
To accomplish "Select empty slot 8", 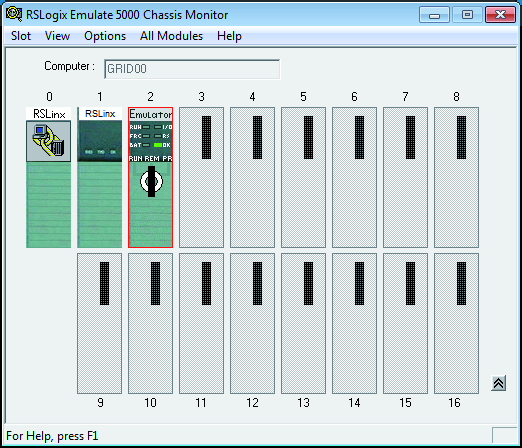I will click(x=456, y=177).
